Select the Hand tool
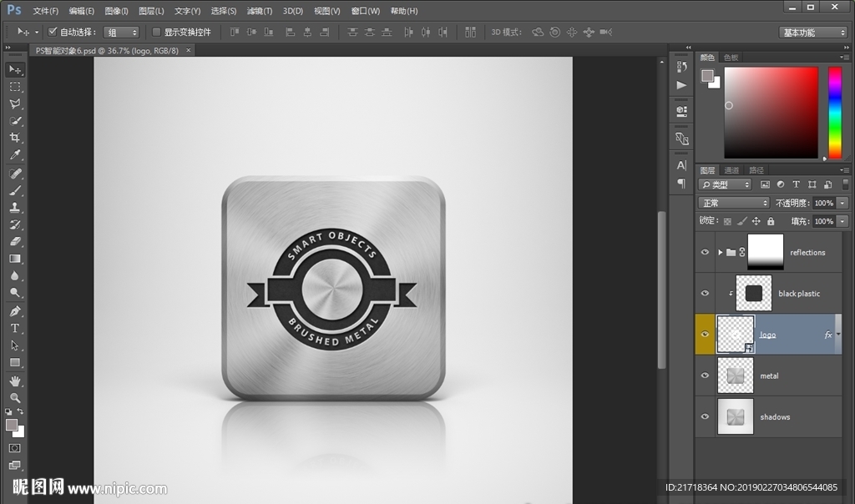855x504 pixels. point(15,381)
